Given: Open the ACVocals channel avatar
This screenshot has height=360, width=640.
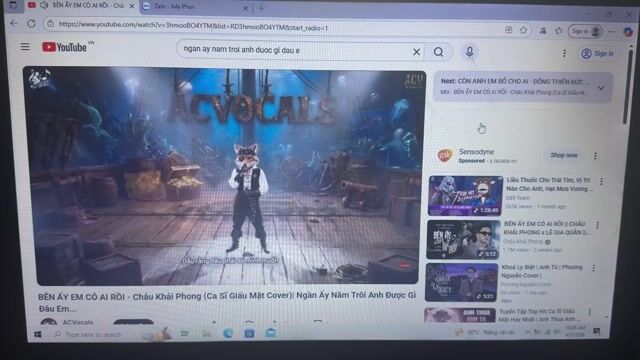Looking at the screenshot, I should 49,322.
